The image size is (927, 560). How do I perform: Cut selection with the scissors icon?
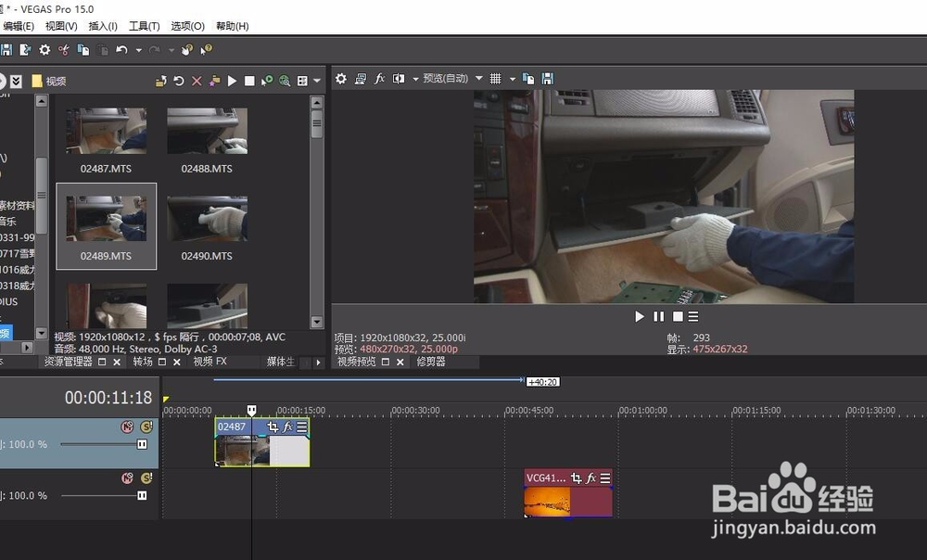(x=64, y=50)
